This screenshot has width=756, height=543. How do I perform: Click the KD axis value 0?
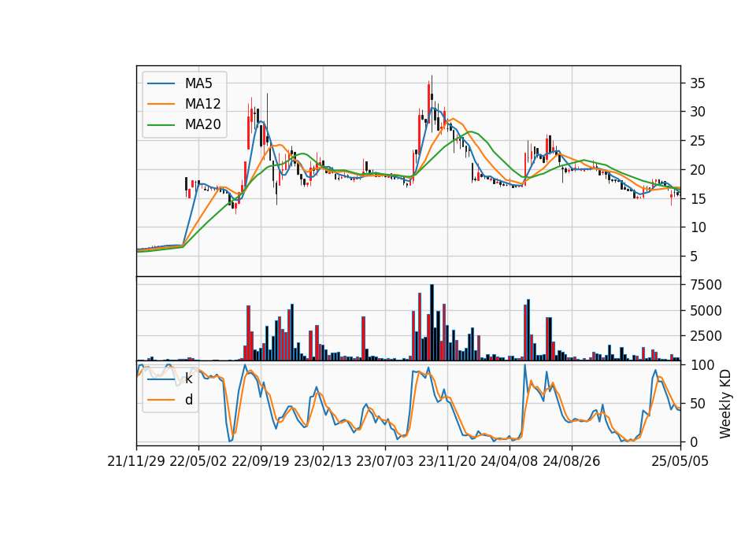point(694,441)
